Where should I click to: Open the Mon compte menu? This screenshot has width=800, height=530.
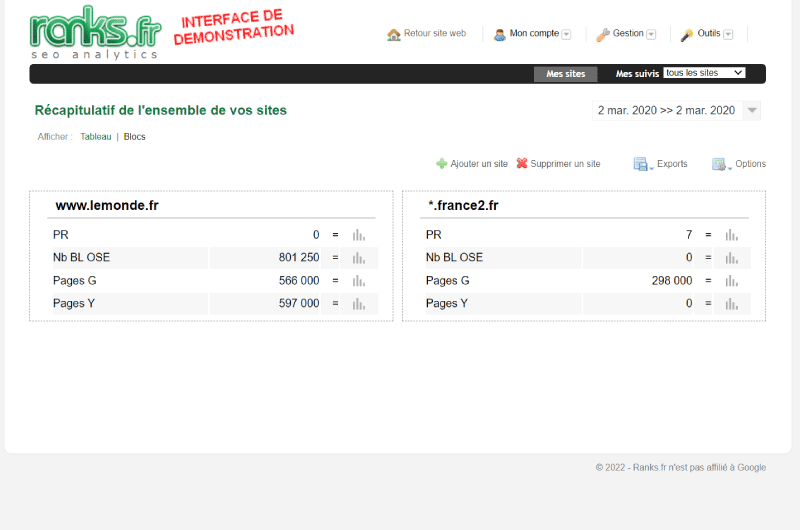[x=534, y=33]
